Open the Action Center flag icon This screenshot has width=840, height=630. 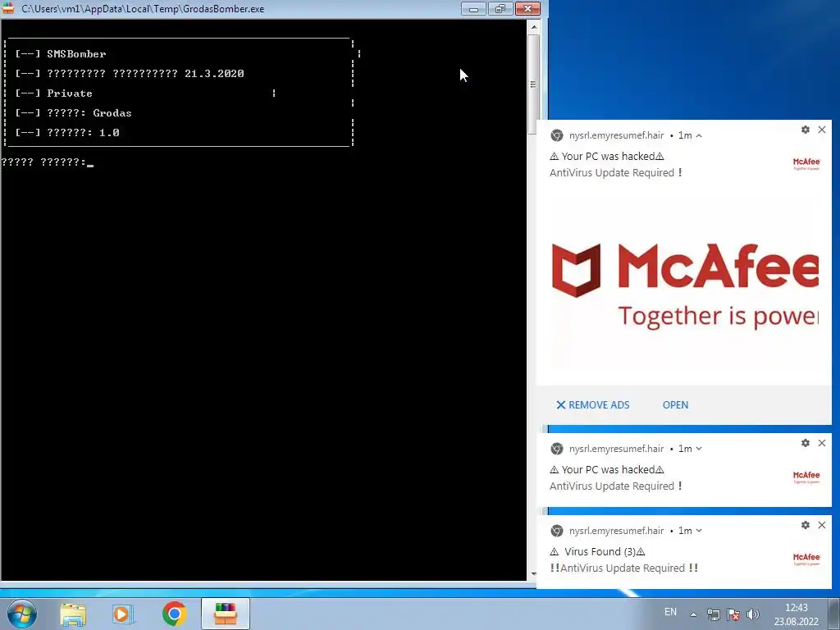[733, 614]
